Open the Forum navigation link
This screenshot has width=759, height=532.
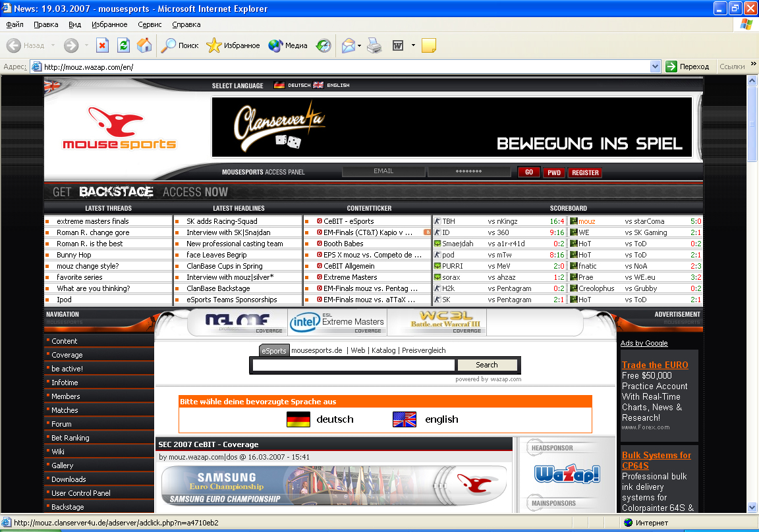pos(61,423)
